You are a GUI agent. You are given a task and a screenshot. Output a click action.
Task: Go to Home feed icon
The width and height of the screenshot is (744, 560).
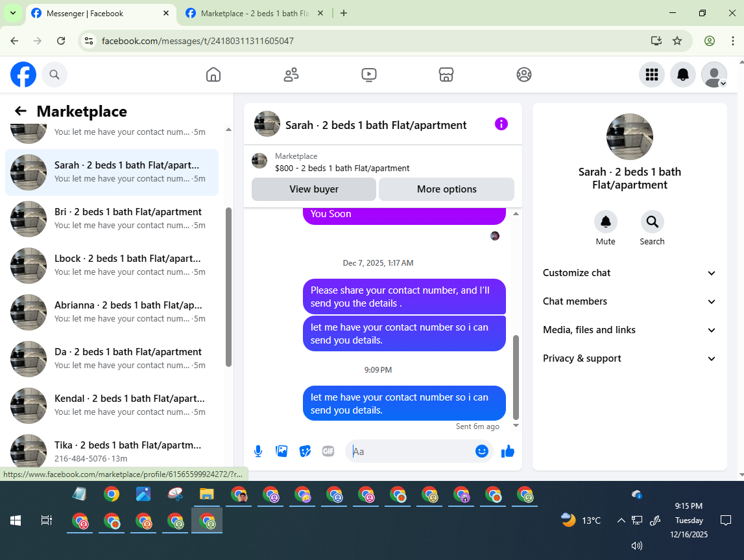[x=213, y=75]
